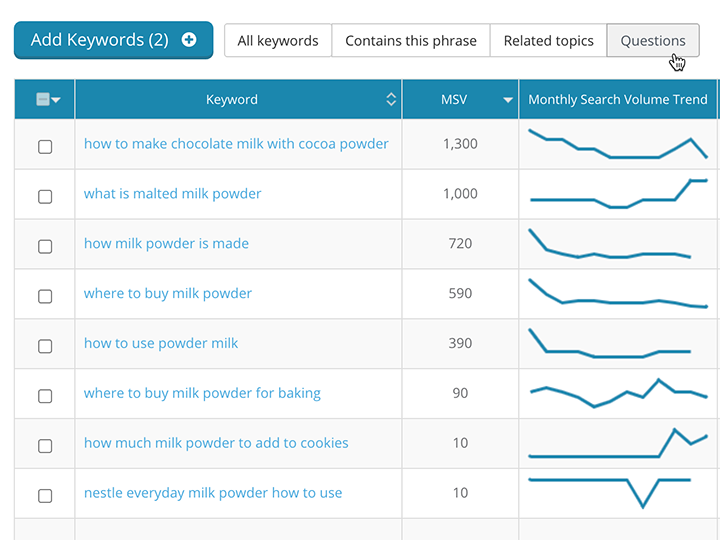
Task: Select the Related topics tab
Action: (x=548, y=41)
